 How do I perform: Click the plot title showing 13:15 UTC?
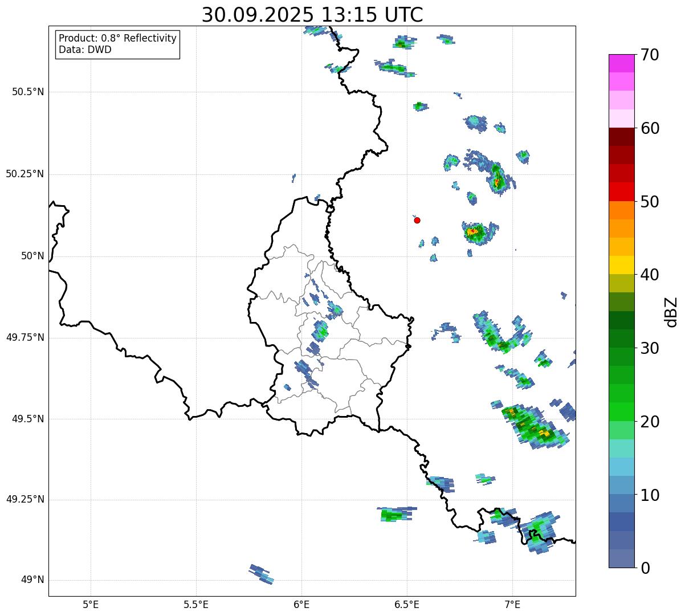[x=312, y=15]
